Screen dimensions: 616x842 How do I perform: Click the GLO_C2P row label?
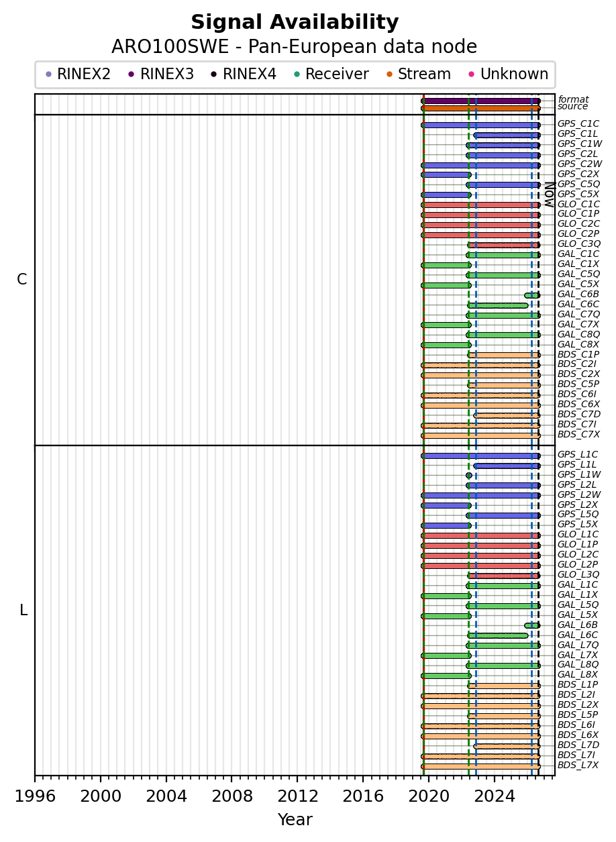click(578, 233)
